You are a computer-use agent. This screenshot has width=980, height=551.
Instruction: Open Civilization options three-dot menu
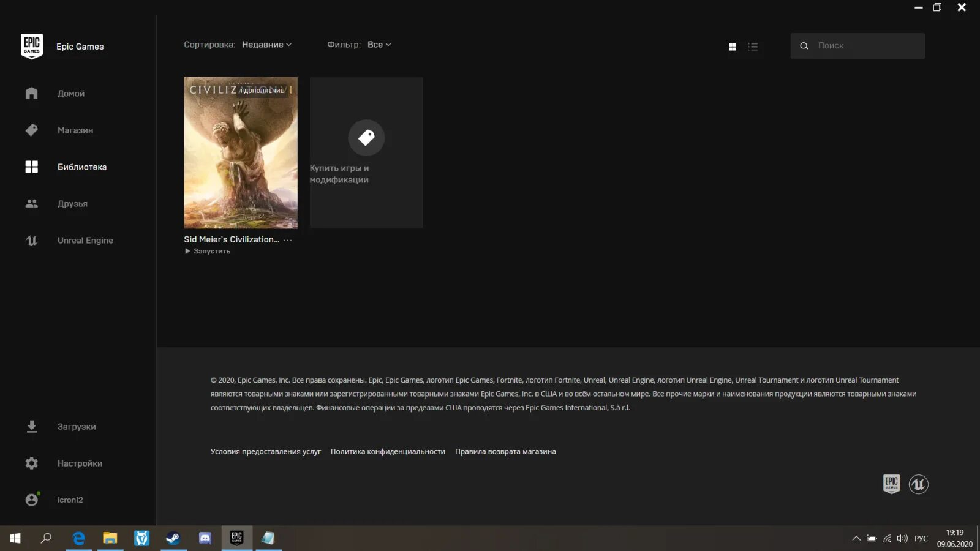click(288, 240)
